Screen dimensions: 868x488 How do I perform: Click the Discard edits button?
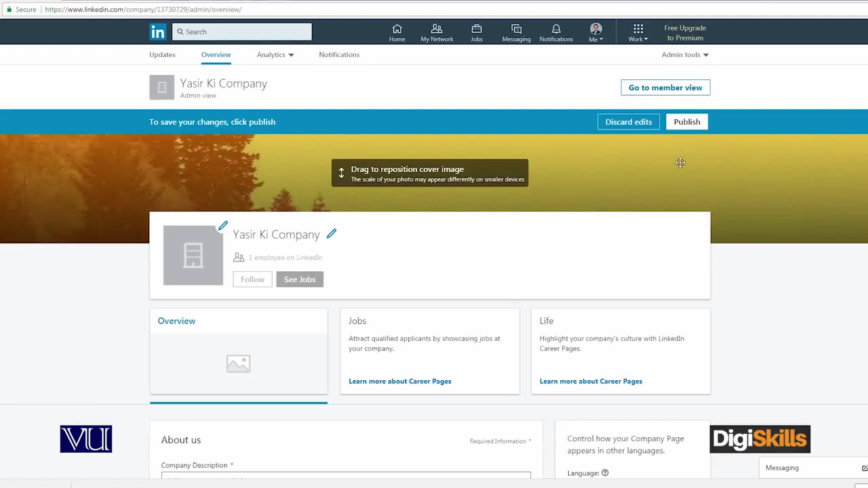tap(629, 122)
